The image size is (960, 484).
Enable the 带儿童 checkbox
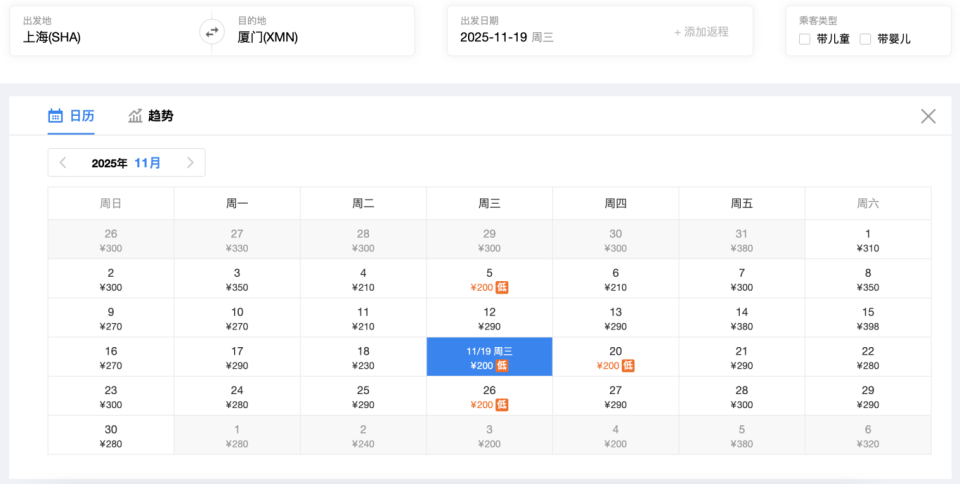click(805, 39)
